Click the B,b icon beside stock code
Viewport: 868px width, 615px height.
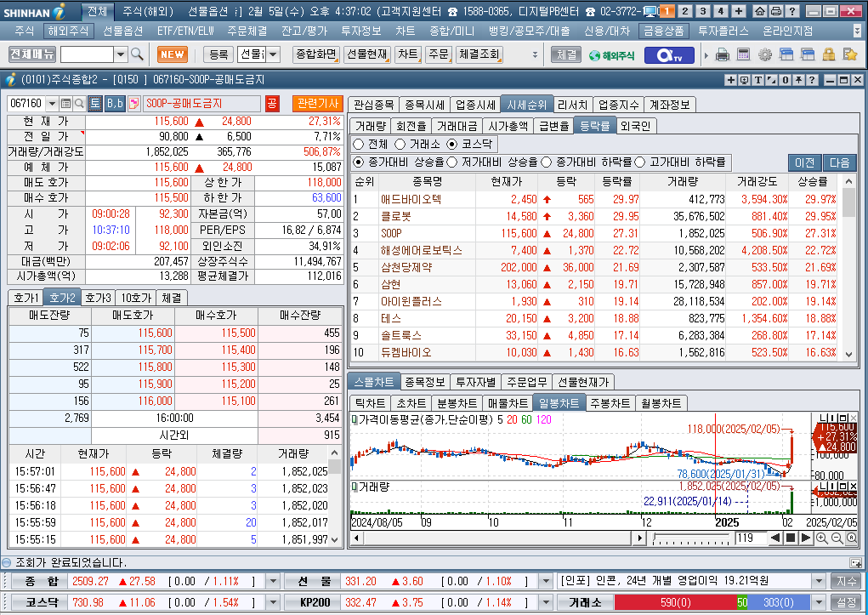(x=115, y=103)
